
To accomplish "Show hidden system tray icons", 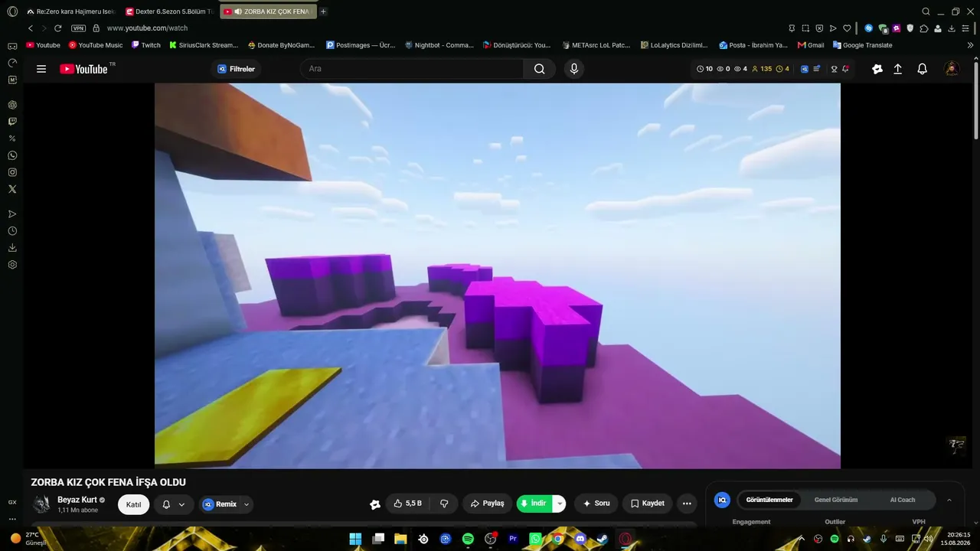I will (802, 539).
